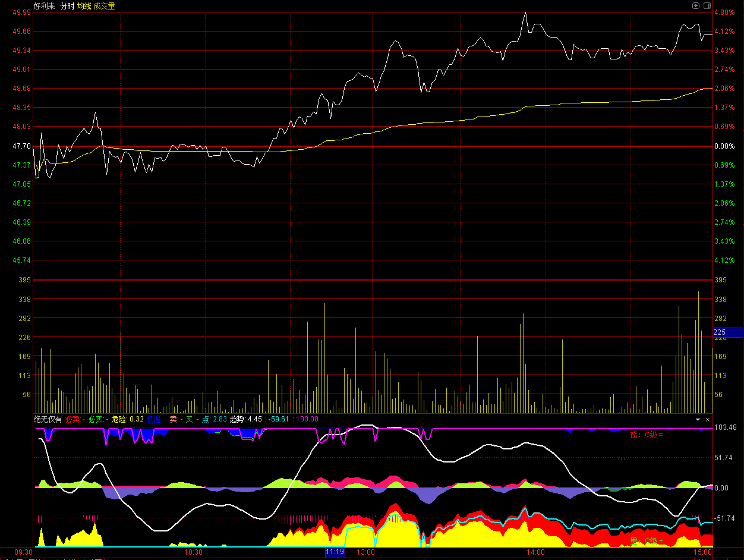Click the 47.70 baseline price label
This screenshot has width=744, height=560.
pos(22,146)
